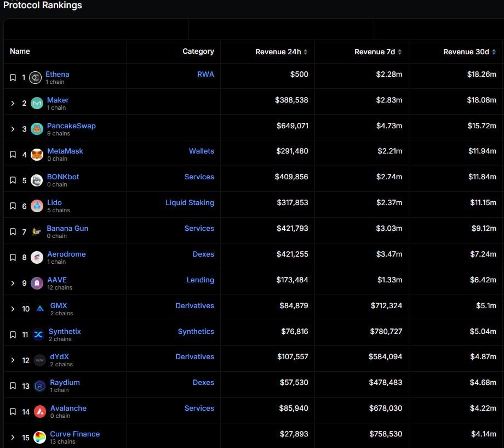Click the Aerodrome logo icon
The image size is (504, 448).
point(37,258)
